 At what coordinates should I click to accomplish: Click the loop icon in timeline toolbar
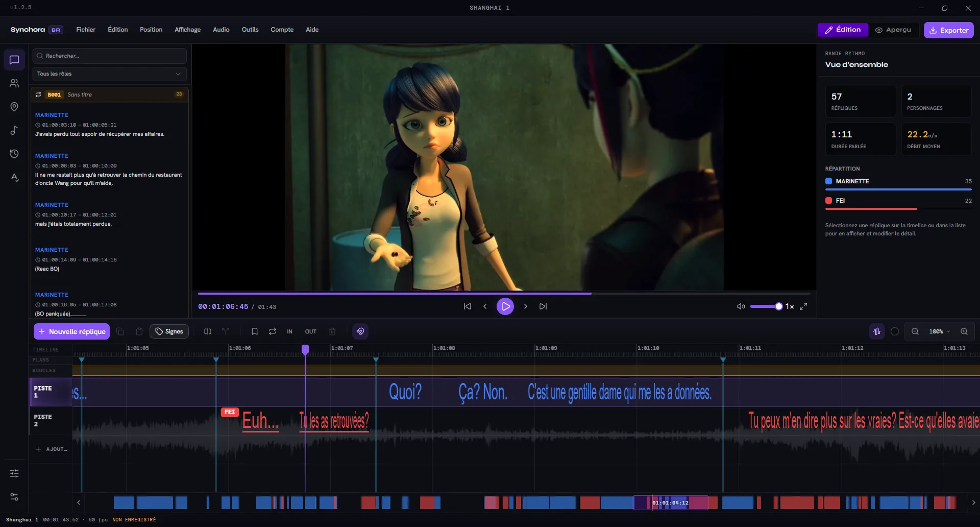tap(273, 331)
